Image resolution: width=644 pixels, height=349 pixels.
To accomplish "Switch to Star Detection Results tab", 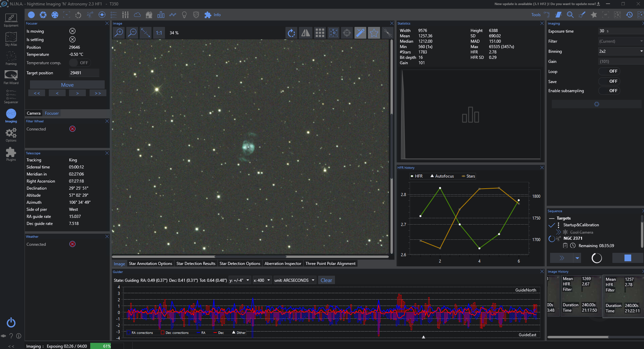I will click(x=196, y=264).
